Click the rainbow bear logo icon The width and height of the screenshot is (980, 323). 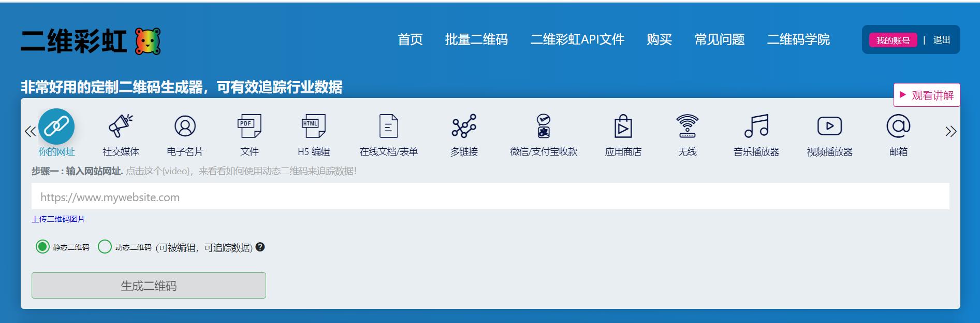(x=148, y=41)
